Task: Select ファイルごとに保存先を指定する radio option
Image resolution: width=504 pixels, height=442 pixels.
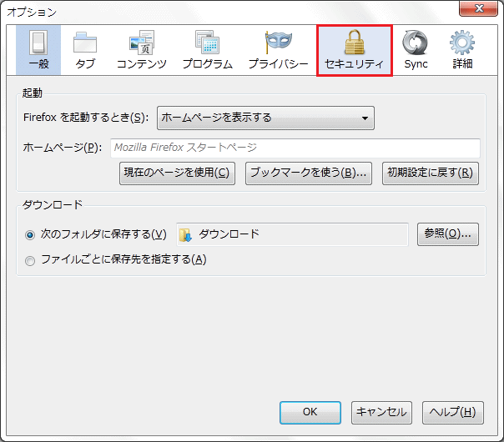Action: point(30,260)
